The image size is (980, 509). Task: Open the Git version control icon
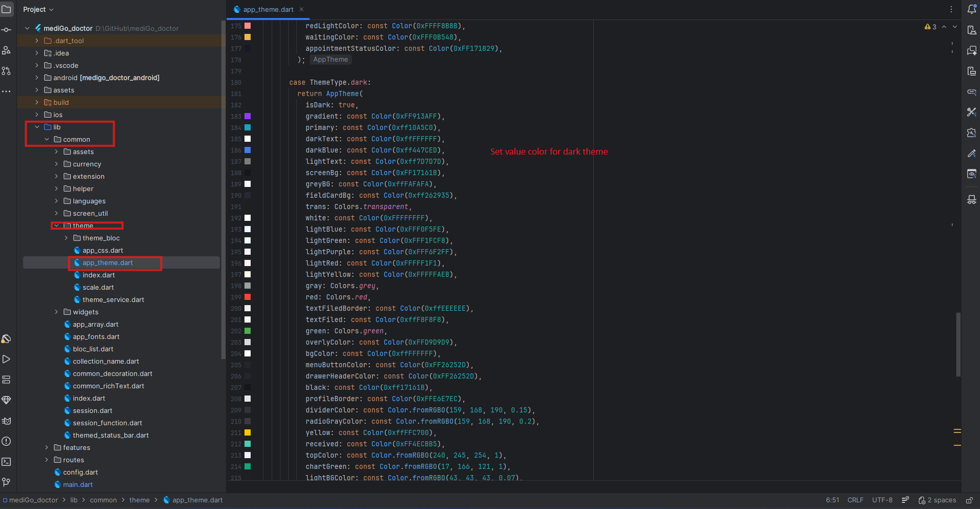(6, 482)
